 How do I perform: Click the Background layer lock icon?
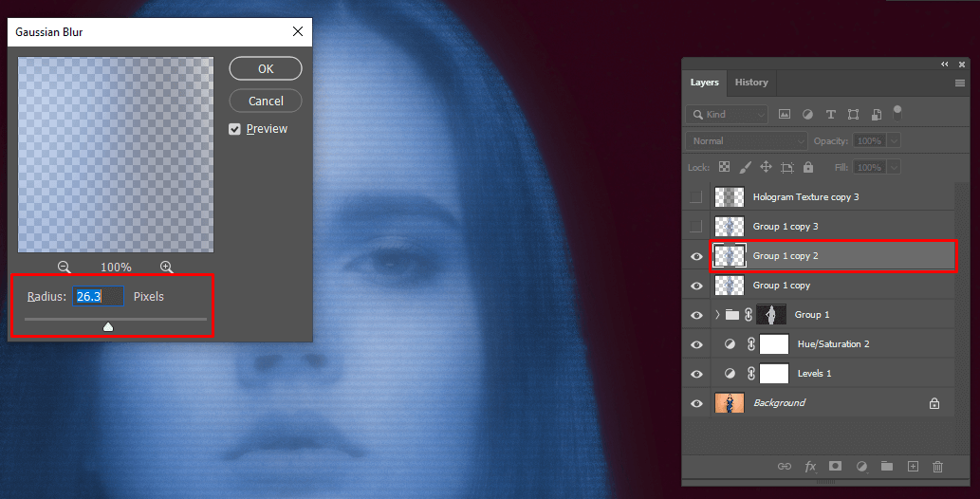click(x=934, y=403)
